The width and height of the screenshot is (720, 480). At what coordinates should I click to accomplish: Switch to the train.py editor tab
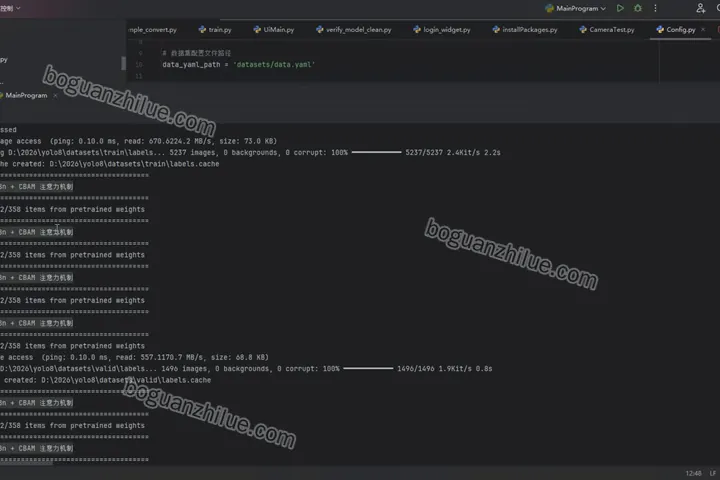pos(215,29)
